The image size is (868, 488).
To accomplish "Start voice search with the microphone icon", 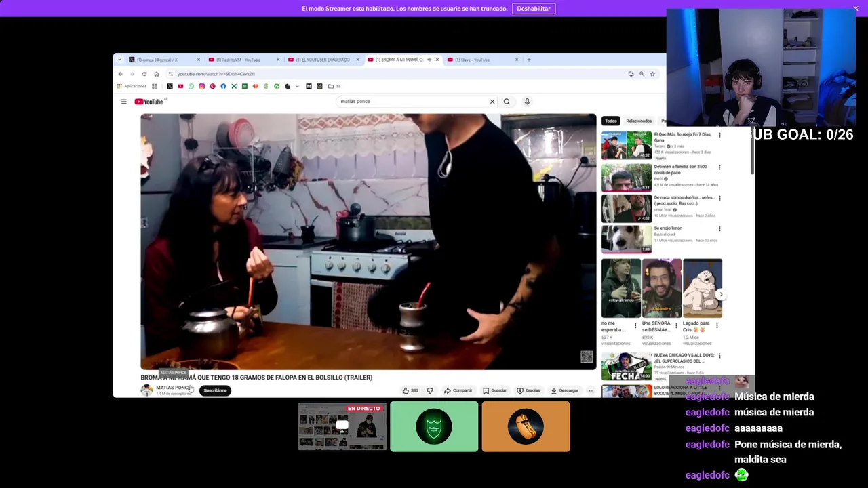I will [x=527, y=102].
